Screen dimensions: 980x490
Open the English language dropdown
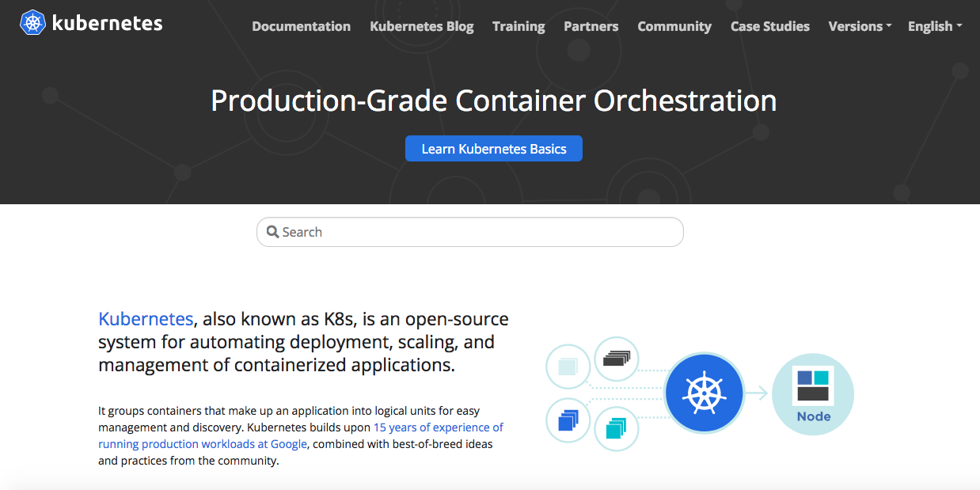[x=934, y=26]
